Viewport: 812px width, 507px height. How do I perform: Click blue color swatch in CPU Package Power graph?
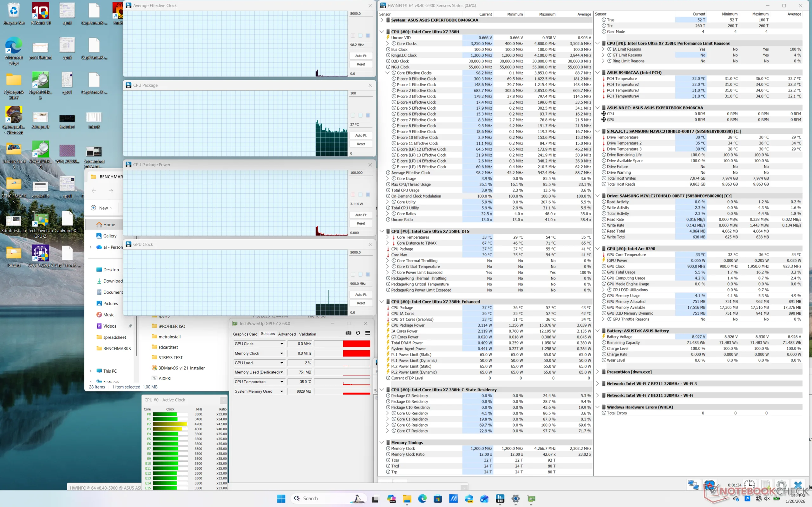368,195
